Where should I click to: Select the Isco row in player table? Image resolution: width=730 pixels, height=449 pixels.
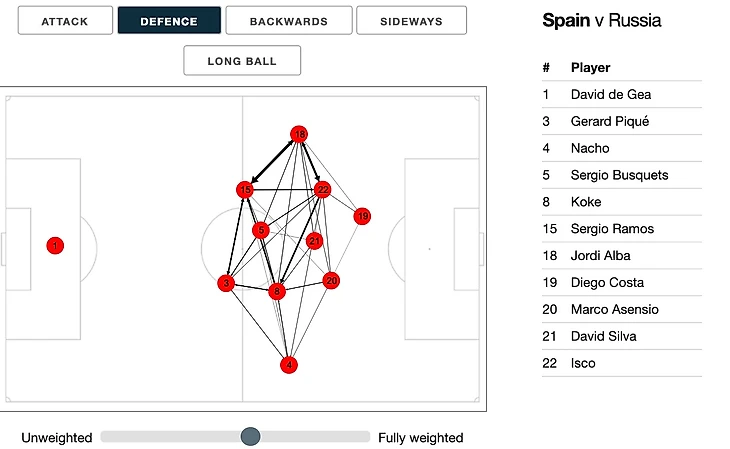point(622,363)
